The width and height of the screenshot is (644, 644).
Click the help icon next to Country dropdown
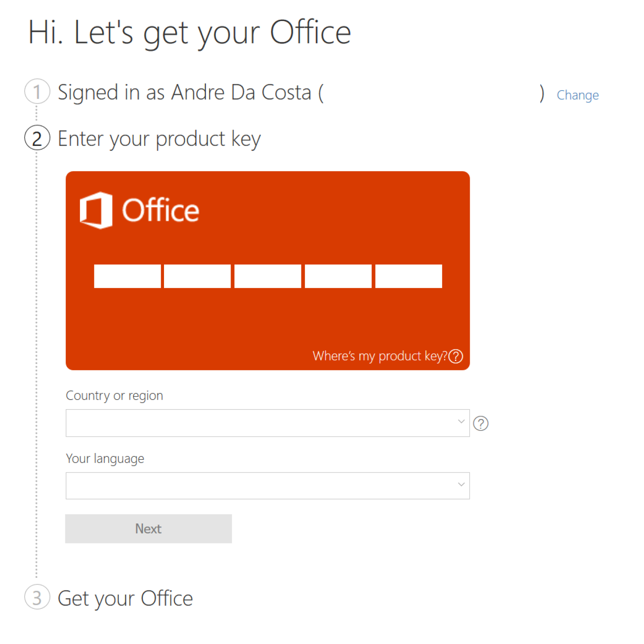click(480, 424)
